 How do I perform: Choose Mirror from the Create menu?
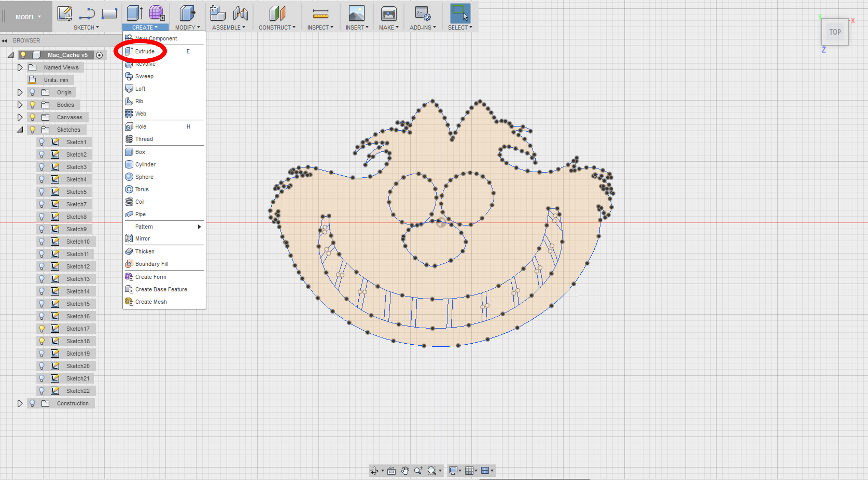(164, 239)
